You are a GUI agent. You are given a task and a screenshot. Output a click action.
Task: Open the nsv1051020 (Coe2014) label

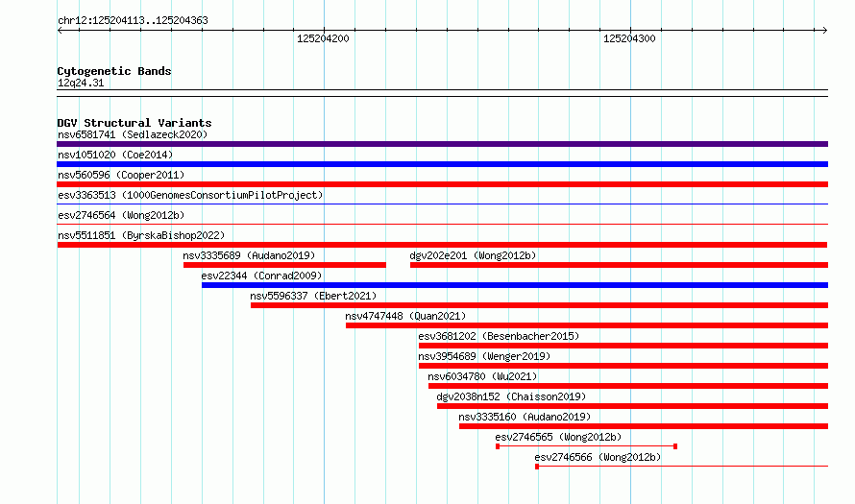(x=115, y=155)
